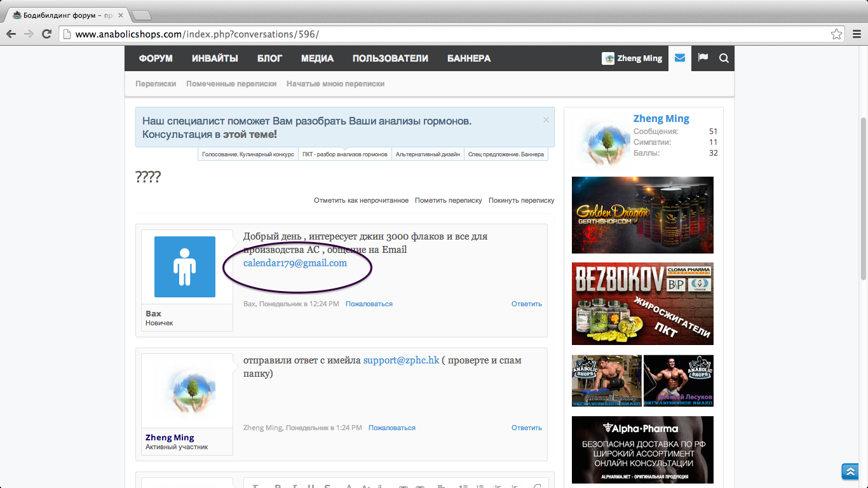Click the Golden Dragon banner ad
Image resolution: width=868 pixels, height=488 pixels.
click(x=642, y=215)
